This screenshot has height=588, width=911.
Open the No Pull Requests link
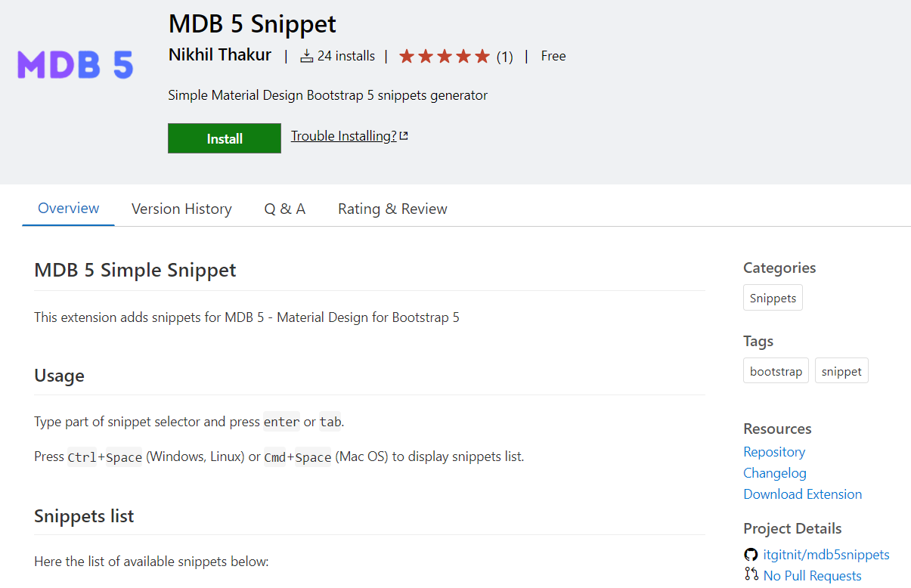(812, 576)
